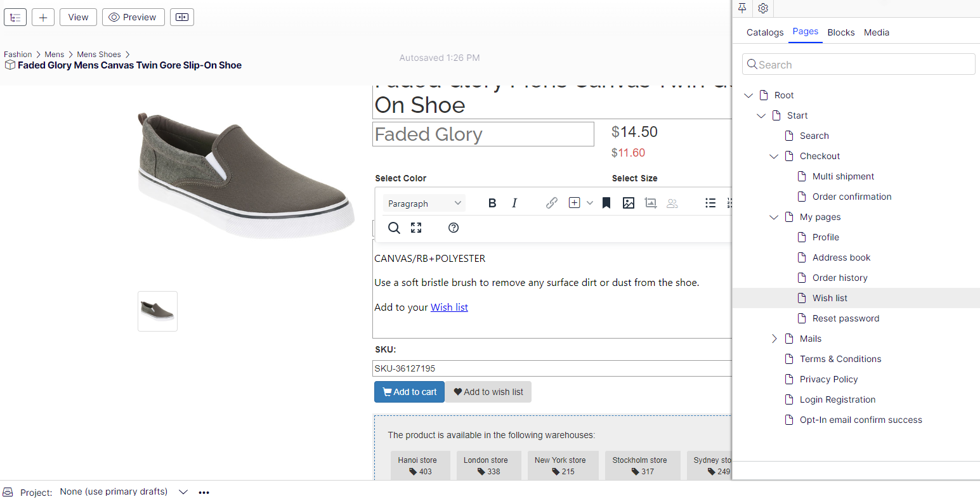Select the Multi shipment page
Viewport: 980px width, 499px height.
point(843,176)
